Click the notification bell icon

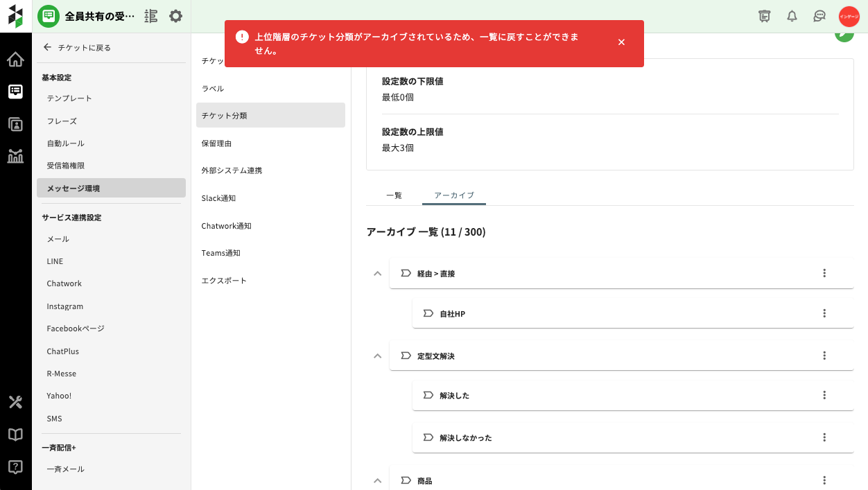tap(792, 16)
